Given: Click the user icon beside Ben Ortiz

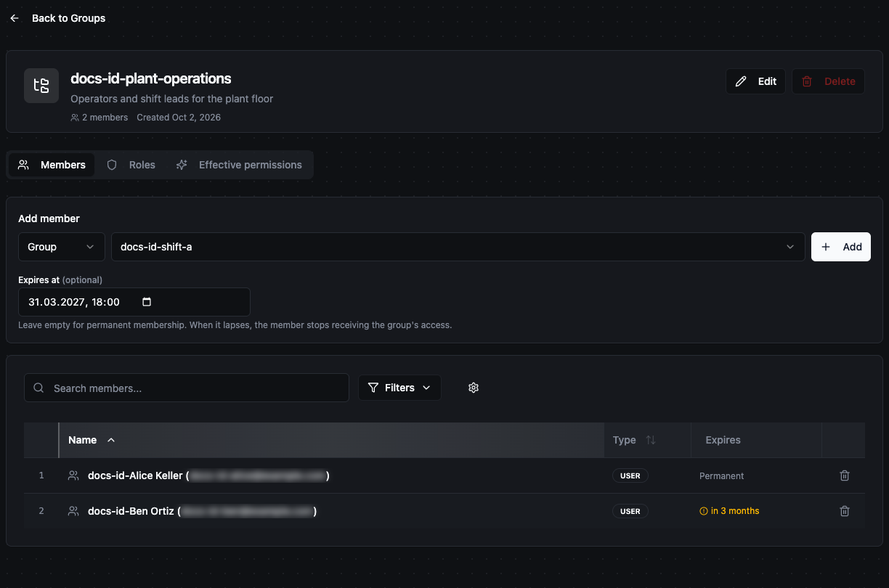Looking at the screenshot, I should [x=73, y=511].
